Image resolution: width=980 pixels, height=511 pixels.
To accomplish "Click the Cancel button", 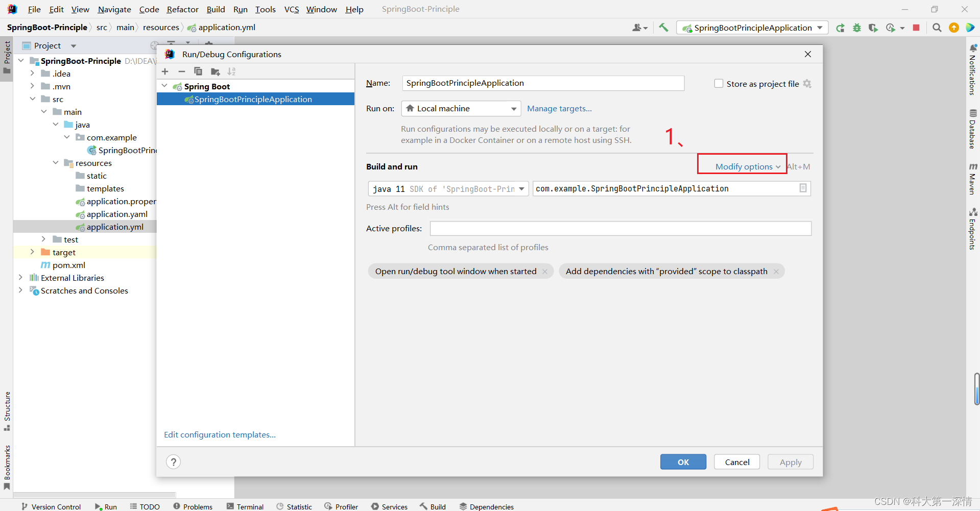I will tap(737, 462).
